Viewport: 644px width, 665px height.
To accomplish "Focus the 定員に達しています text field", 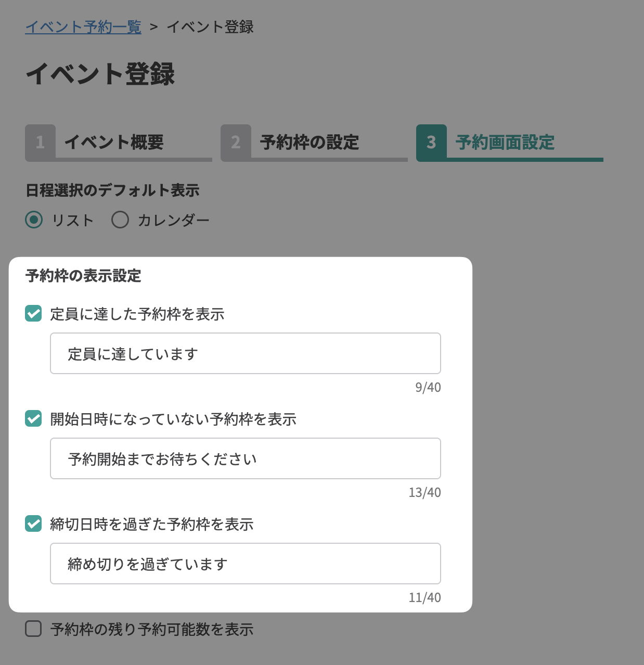I will pos(245,353).
